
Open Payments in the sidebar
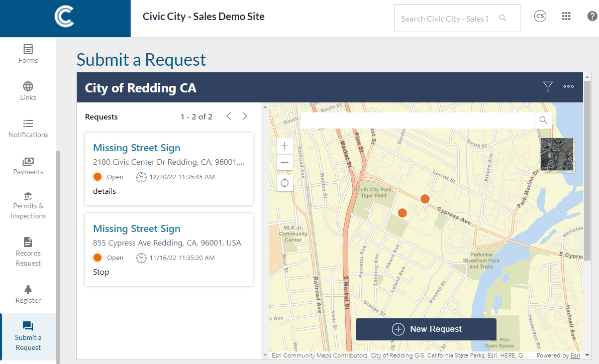pyautogui.click(x=28, y=166)
